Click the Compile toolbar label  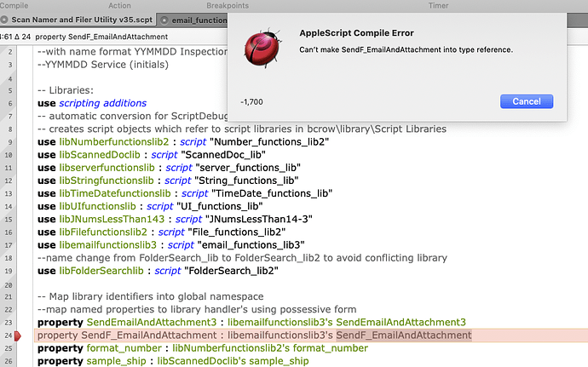tap(14, 6)
